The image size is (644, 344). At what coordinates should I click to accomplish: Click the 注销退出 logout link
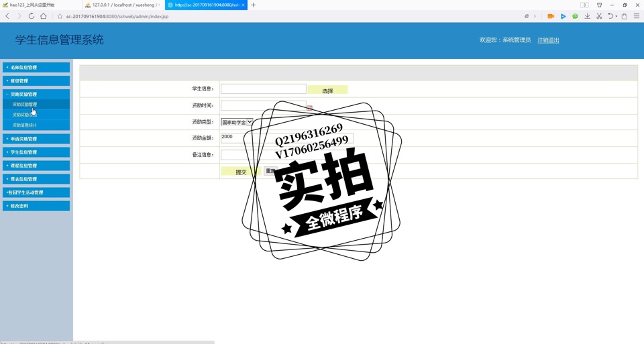tap(548, 40)
